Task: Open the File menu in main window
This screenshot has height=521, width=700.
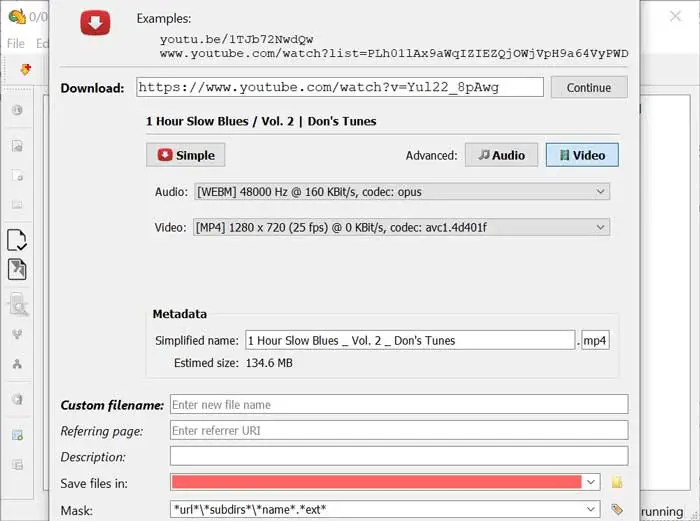Action: [16, 43]
